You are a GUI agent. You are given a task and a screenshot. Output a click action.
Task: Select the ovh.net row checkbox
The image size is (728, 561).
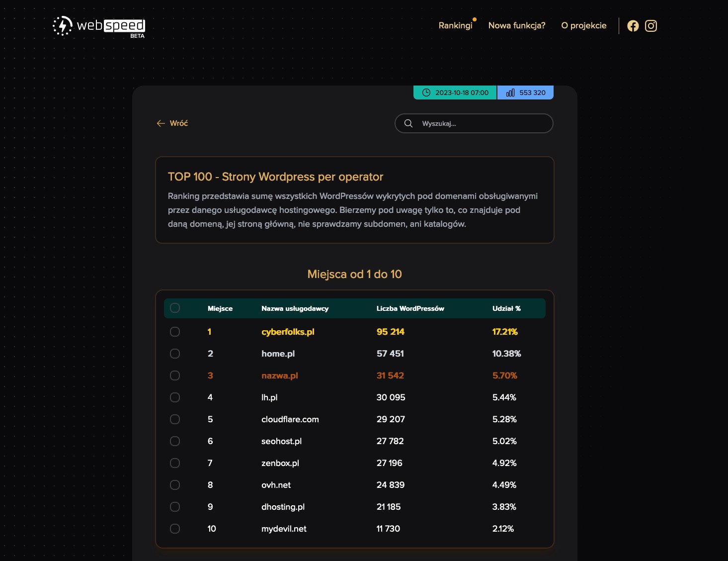[x=175, y=485]
